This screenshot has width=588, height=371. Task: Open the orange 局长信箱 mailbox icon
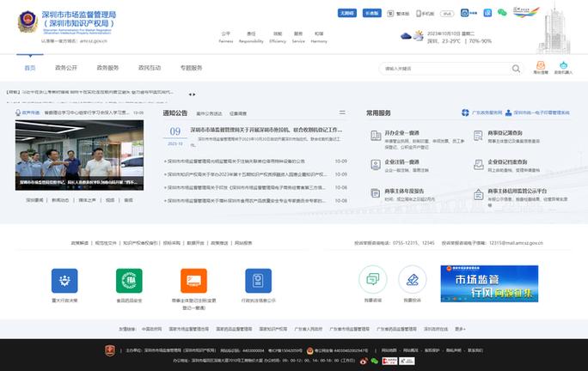(541, 66)
